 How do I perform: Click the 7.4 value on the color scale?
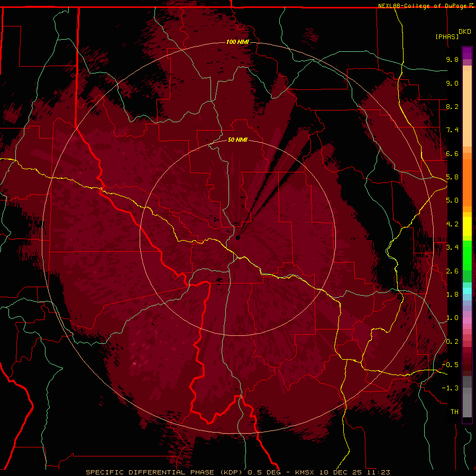pyautogui.click(x=452, y=130)
